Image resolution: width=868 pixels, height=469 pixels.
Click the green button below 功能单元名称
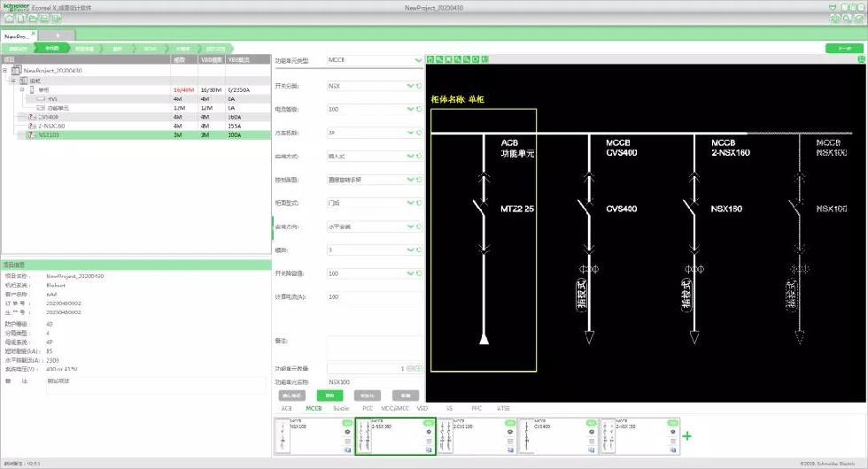329,396
